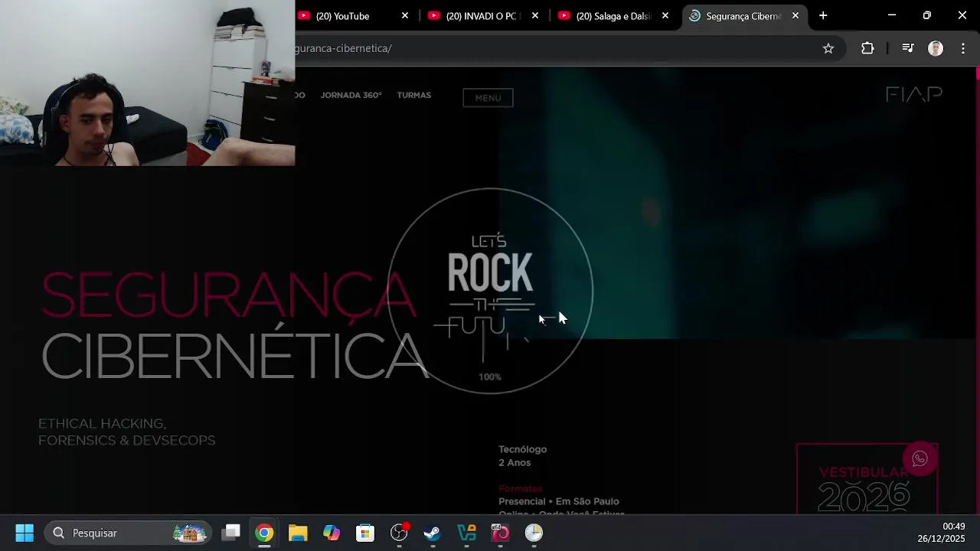Click the 'FORENSICS & DEVSECOPS' text
Image resolution: width=980 pixels, height=551 pixels.
click(x=127, y=441)
